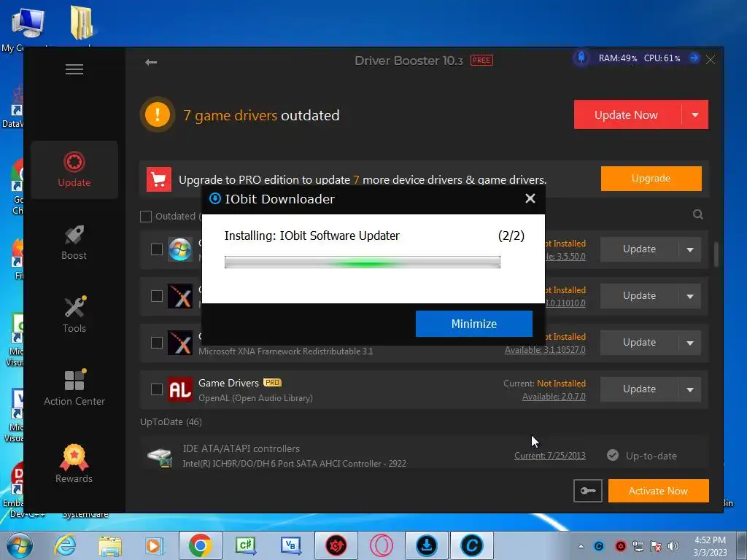Launch Internet Explorer from the taskbar

click(65, 545)
